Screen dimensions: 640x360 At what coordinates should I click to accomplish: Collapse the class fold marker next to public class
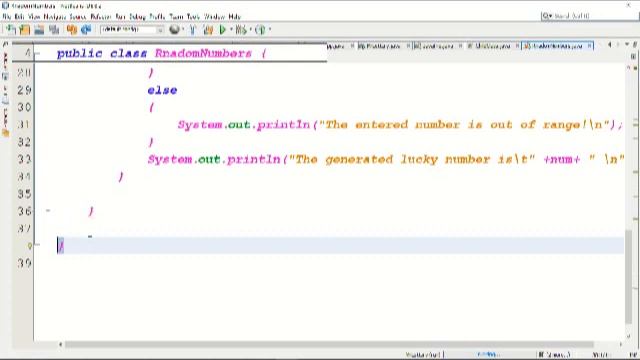(x=38, y=53)
